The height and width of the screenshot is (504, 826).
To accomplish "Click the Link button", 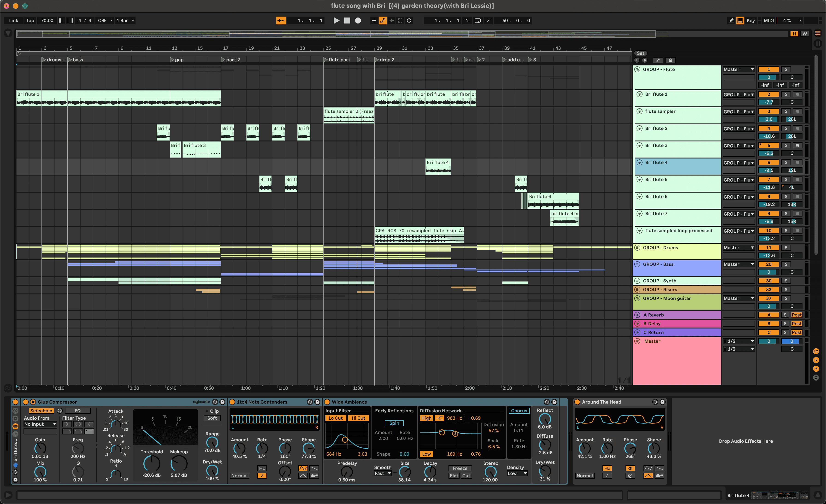I will [x=14, y=21].
